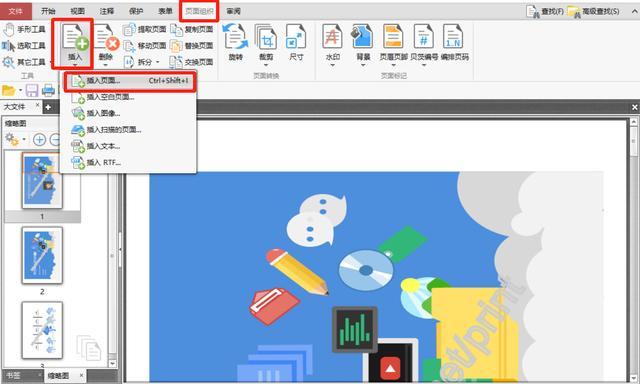Choose Insert Pages (插入页面...) menu item
Screen dimensions: 640x384
(x=130, y=81)
